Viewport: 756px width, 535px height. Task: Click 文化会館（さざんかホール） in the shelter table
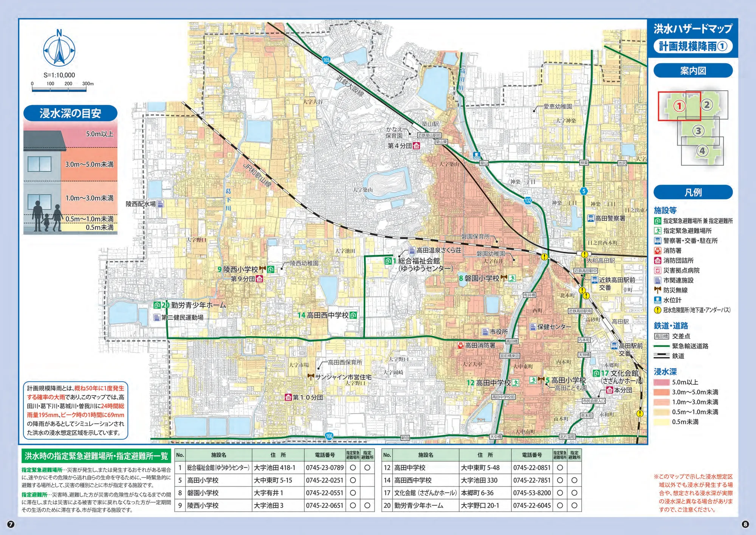425,493
